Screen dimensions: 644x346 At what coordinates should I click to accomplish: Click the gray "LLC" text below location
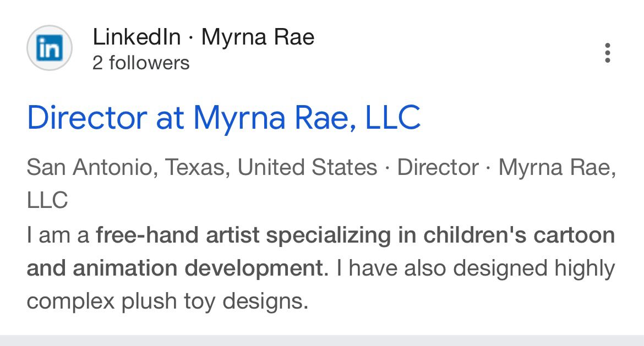tap(47, 201)
